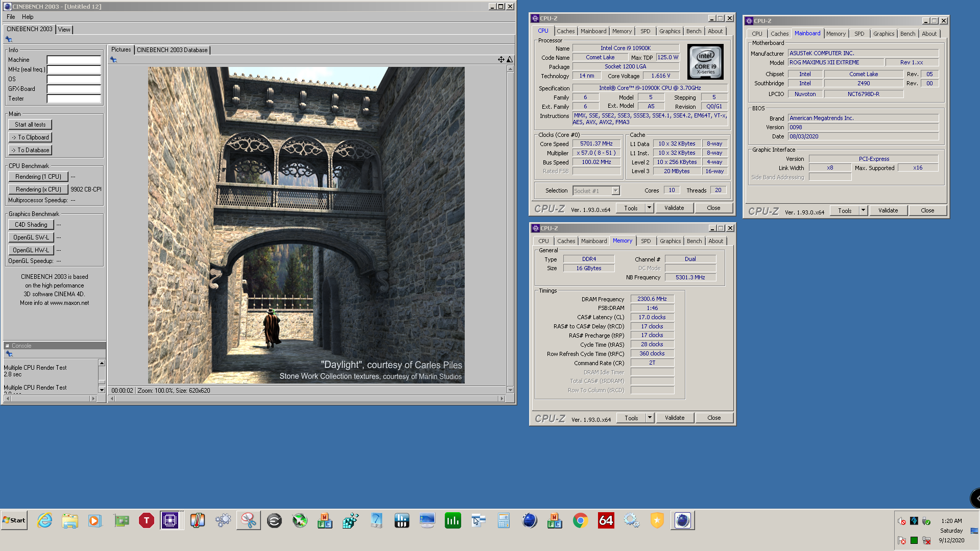This screenshot has width=980, height=551.
Task: Click the OpenGL HW-L button
Action: [x=31, y=250]
